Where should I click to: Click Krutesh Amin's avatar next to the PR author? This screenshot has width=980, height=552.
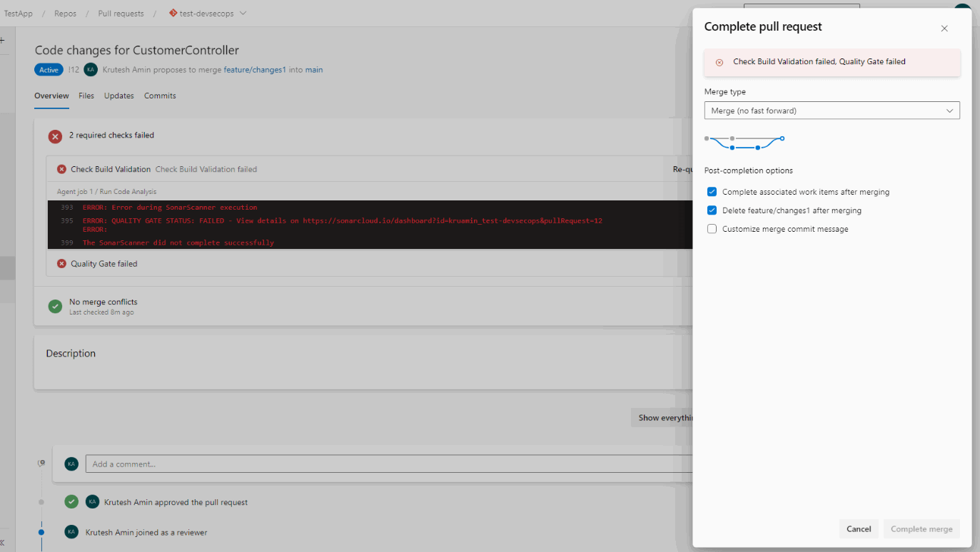91,70
